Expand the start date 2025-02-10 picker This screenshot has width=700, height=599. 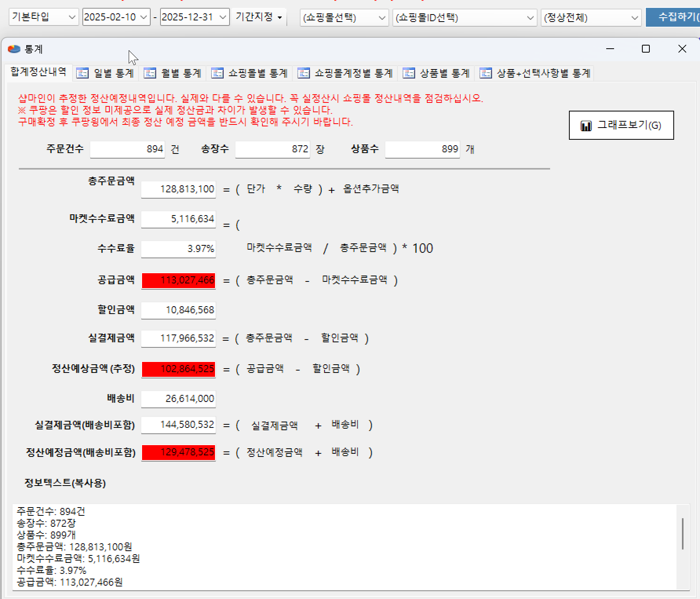click(x=144, y=17)
